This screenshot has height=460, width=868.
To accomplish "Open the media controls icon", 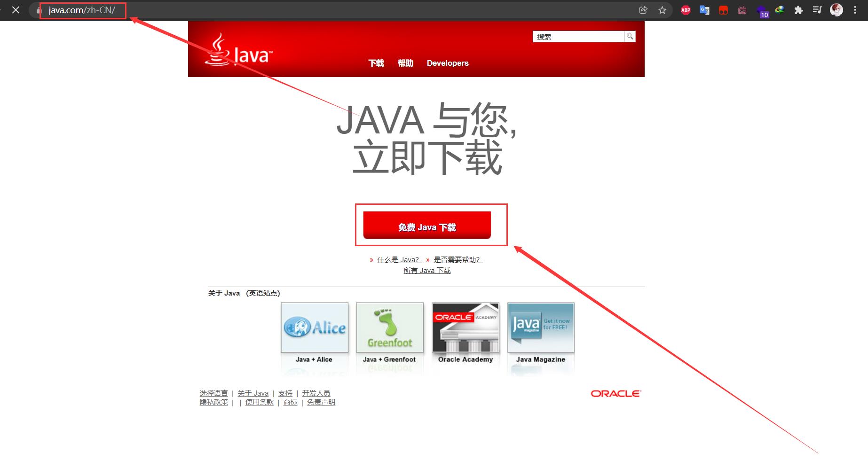I will pyautogui.click(x=817, y=10).
